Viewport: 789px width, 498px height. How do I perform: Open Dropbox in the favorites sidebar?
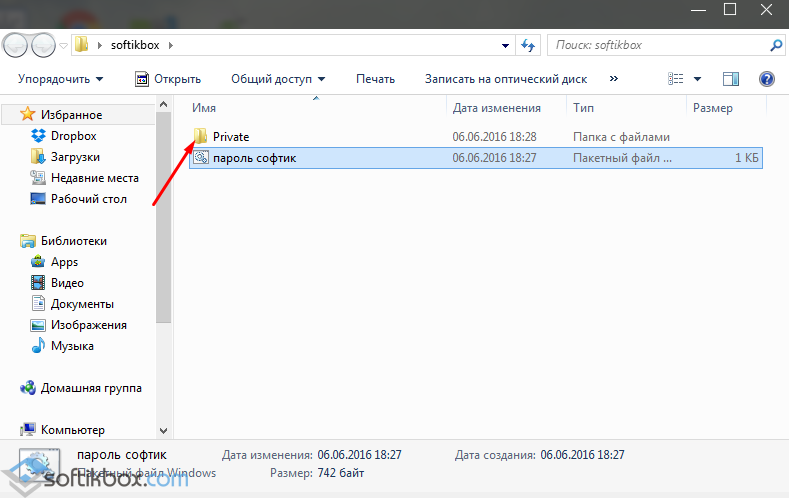pyautogui.click(x=74, y=136)
